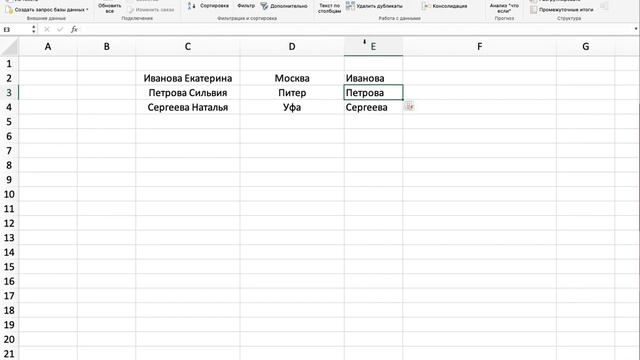Screen dimensions: 640x360
Task: Select row 5 header
Action: [x=9, y=122]
